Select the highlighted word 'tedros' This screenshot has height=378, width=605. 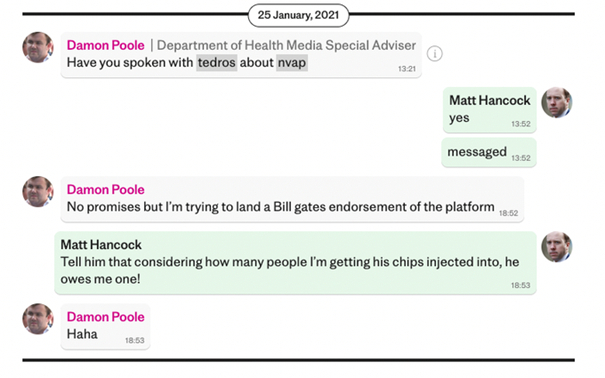click(216, 62)
